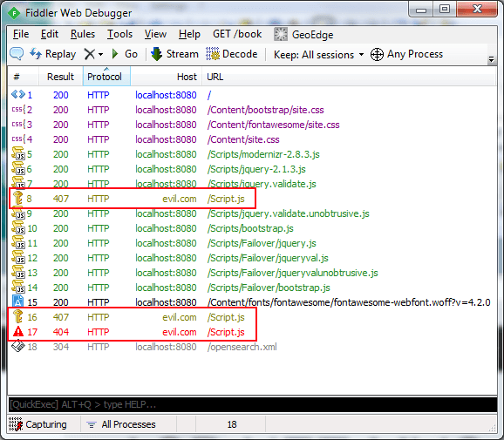This screenshot has height=440, width=504.
Task: Click the Go resume button
Action: [125, 54]
